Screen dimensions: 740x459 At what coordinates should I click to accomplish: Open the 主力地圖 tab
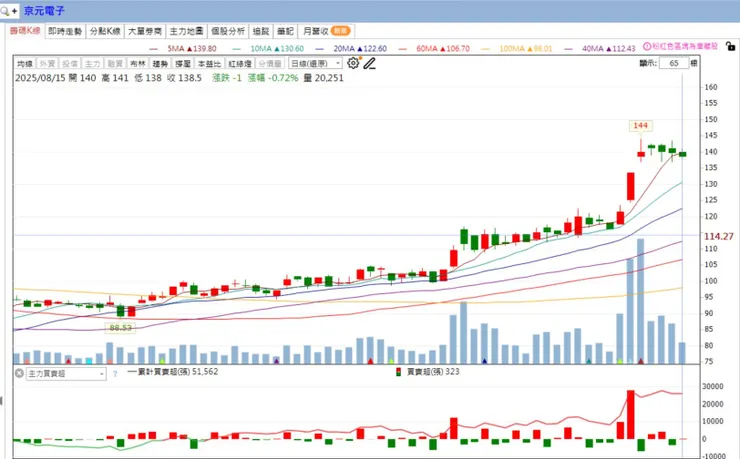(186, 31)
